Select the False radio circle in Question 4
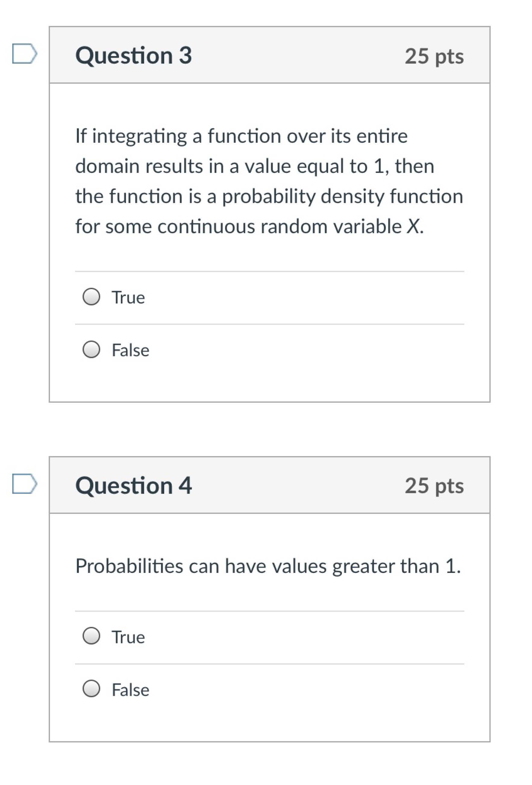This screenshot has width=532, height=785. point(91,689)
